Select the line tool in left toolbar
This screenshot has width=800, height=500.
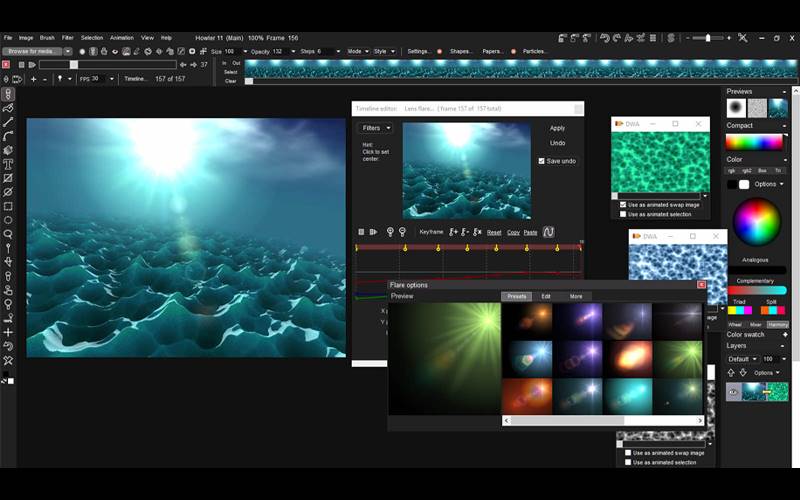tap(8, 122)
